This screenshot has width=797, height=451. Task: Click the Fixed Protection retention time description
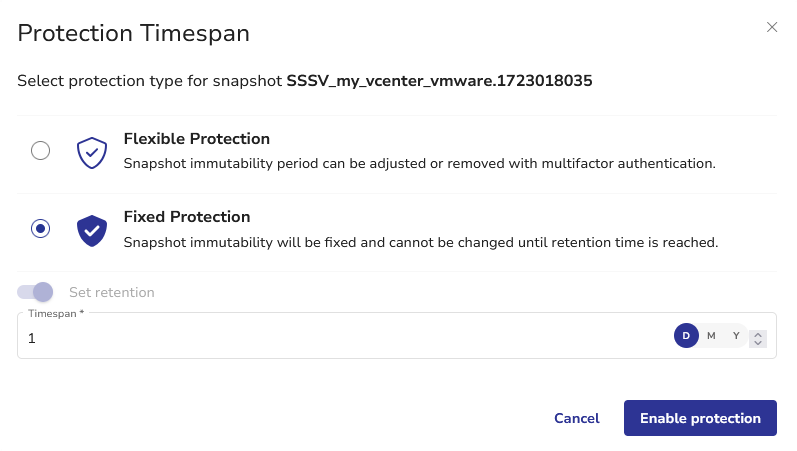coord(420,241)
